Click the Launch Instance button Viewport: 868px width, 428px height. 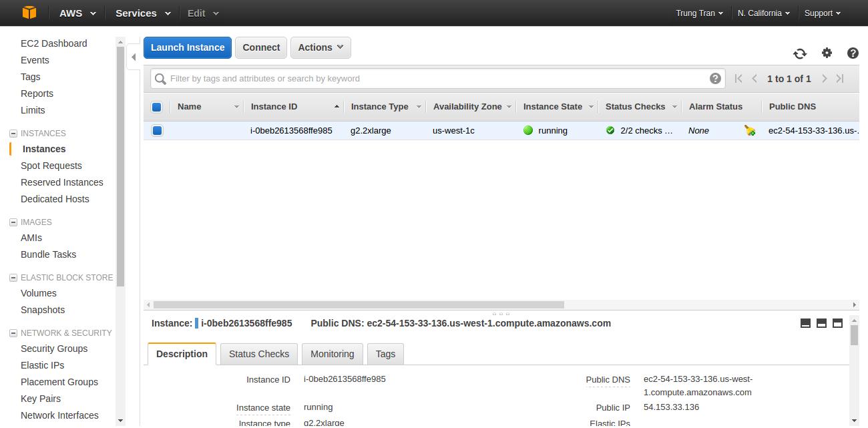pyautogui.click(x=188, y=47)
